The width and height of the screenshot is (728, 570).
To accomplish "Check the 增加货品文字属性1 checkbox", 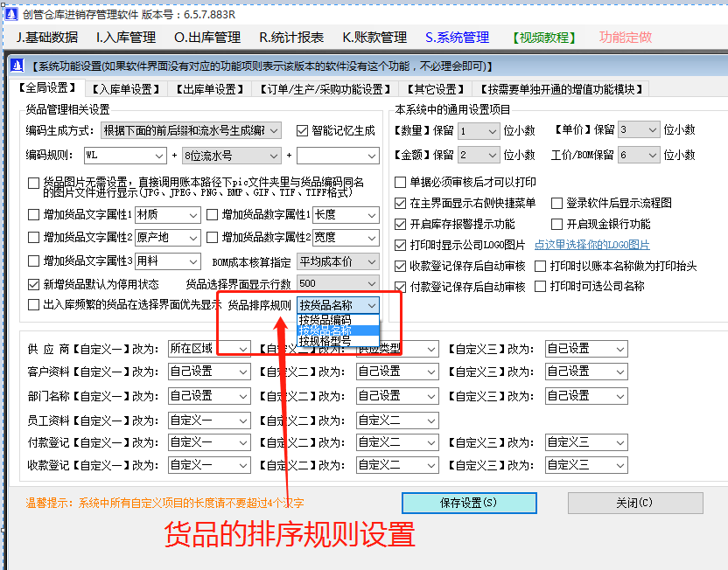I will tap(33, 214).
